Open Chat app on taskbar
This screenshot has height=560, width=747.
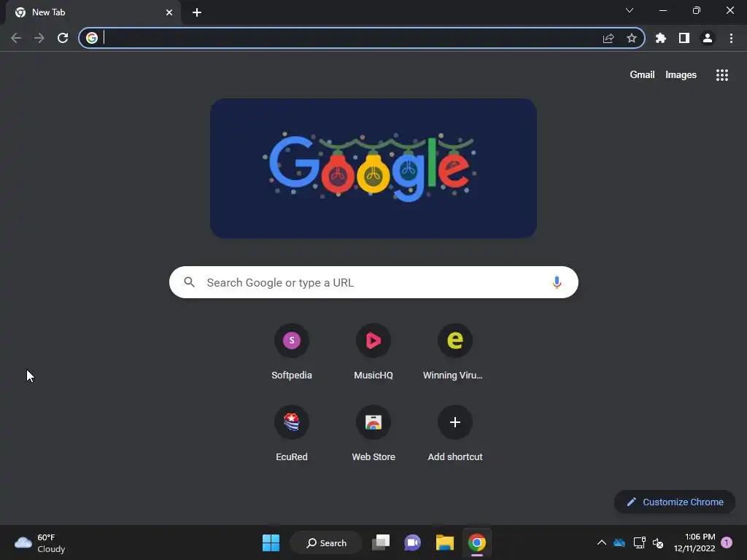pyautogui.click(x=413, y=542)
